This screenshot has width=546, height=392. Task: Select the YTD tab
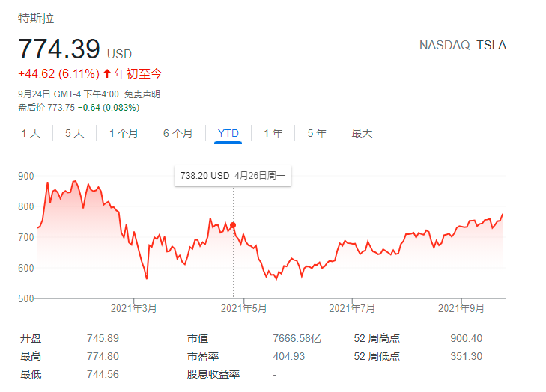228,133
